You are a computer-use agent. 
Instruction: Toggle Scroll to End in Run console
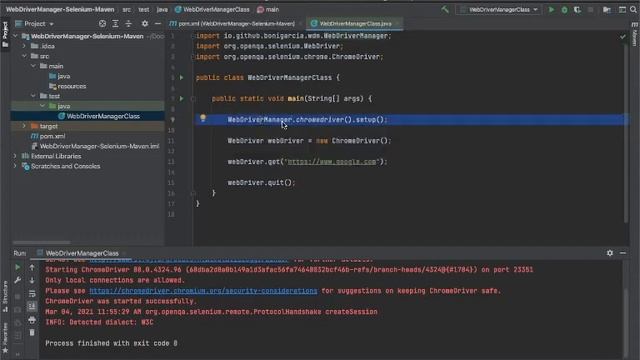[x=32, y=307]
